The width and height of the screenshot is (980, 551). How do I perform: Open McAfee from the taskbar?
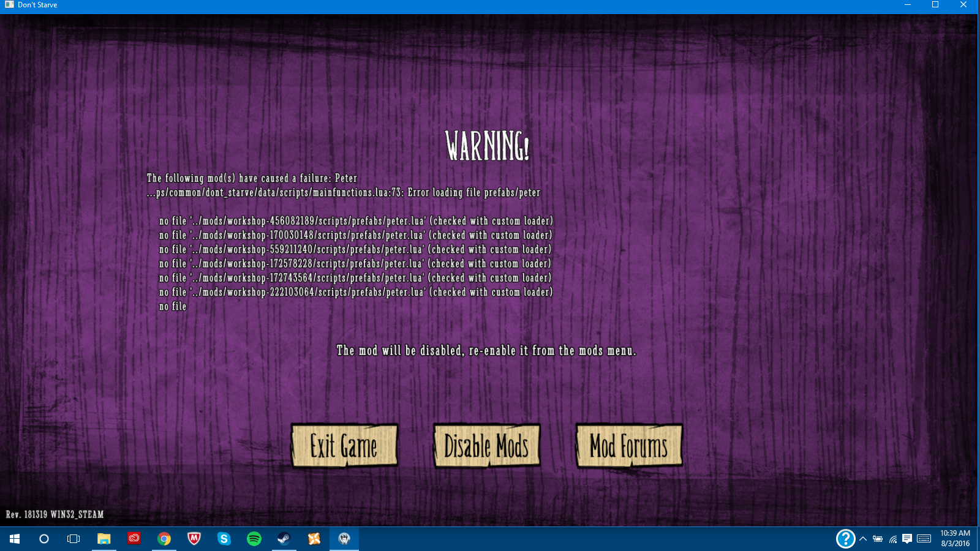(x=194, y=539)
